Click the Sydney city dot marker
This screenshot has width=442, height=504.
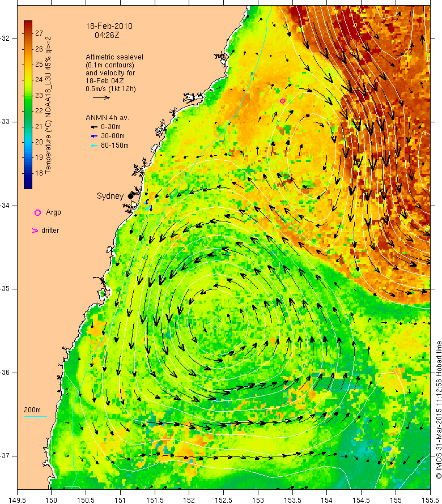click(130, 196)
